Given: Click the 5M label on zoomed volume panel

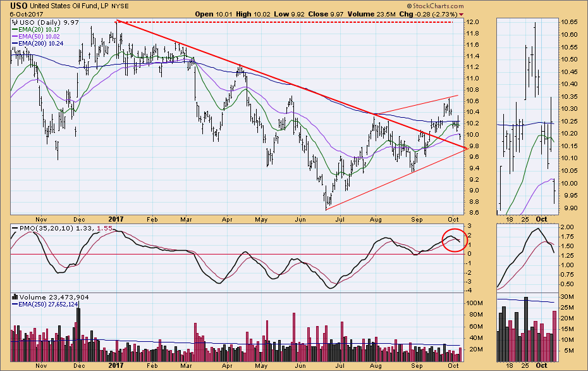Looking at the screenshot, I should 568,351.
